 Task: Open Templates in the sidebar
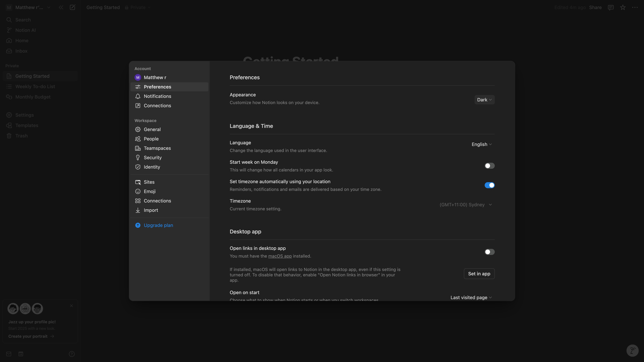point(40,125)
